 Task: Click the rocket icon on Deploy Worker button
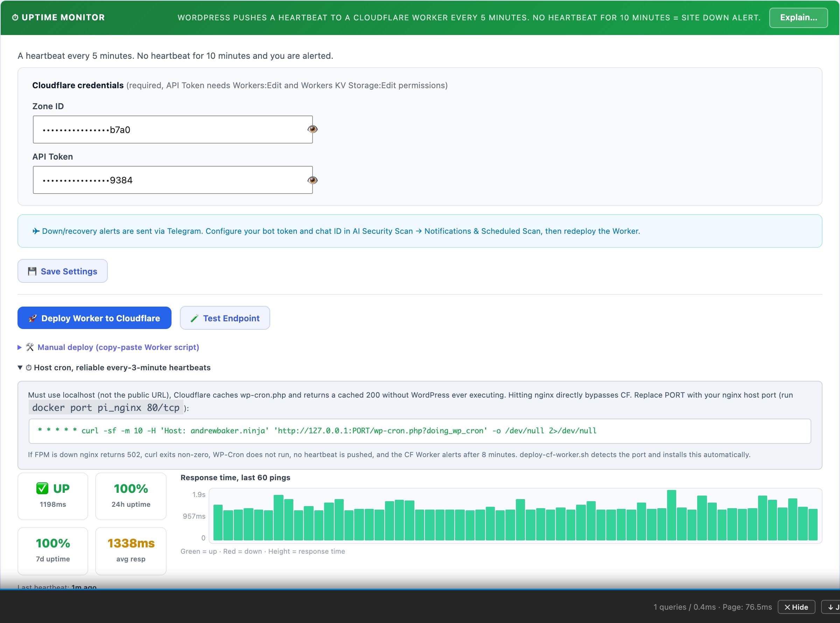click(x=33, y=318)
